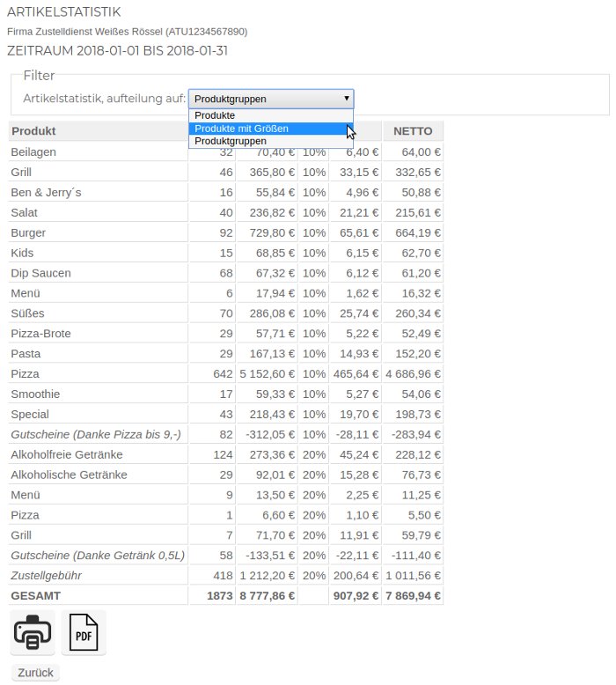This screenshot has height=685, width=616.
Task: Select the 'Burger' product group
Action: 28,232
